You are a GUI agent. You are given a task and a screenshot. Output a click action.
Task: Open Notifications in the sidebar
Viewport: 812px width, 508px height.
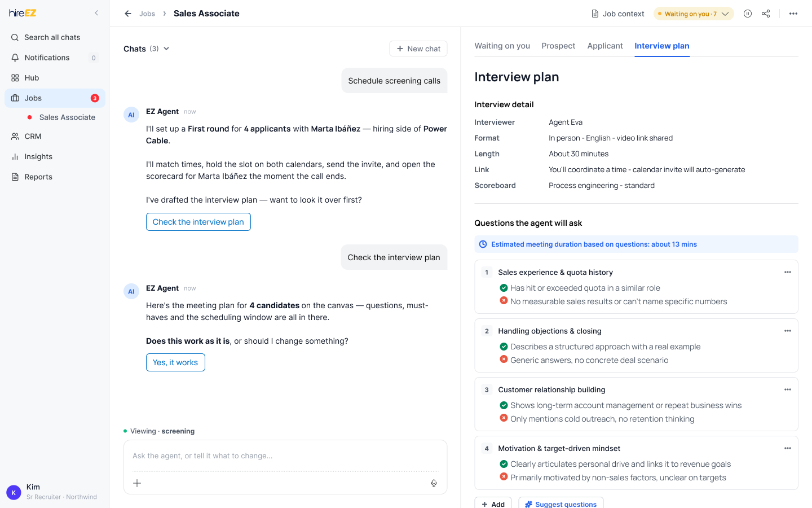(x=55, y=58)
